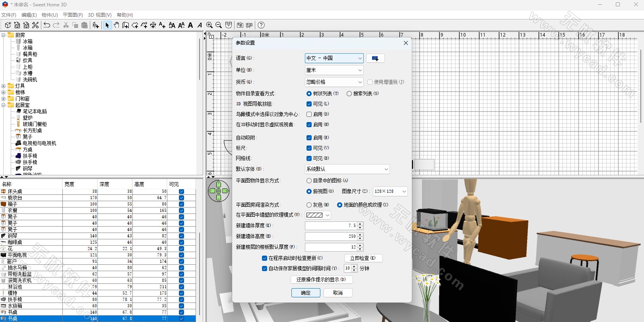The height and width of the screenshot is (322, 644).
Task: Open the 3D 视图(V) menu
Action: pos(100,15)
